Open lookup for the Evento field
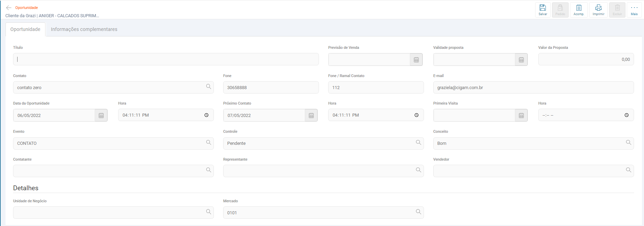Image resolution: width=644 pixels, height=226 pixels. tap(208, 142)
